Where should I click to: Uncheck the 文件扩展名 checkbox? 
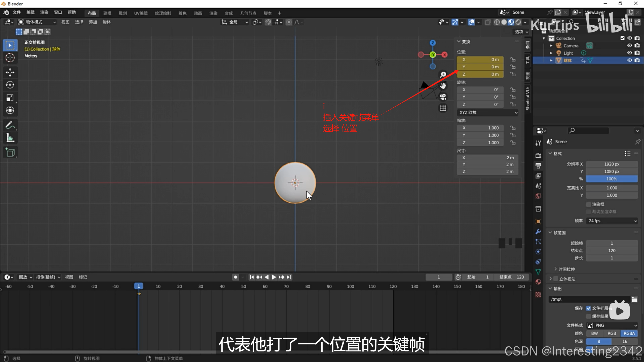[588, 308]
